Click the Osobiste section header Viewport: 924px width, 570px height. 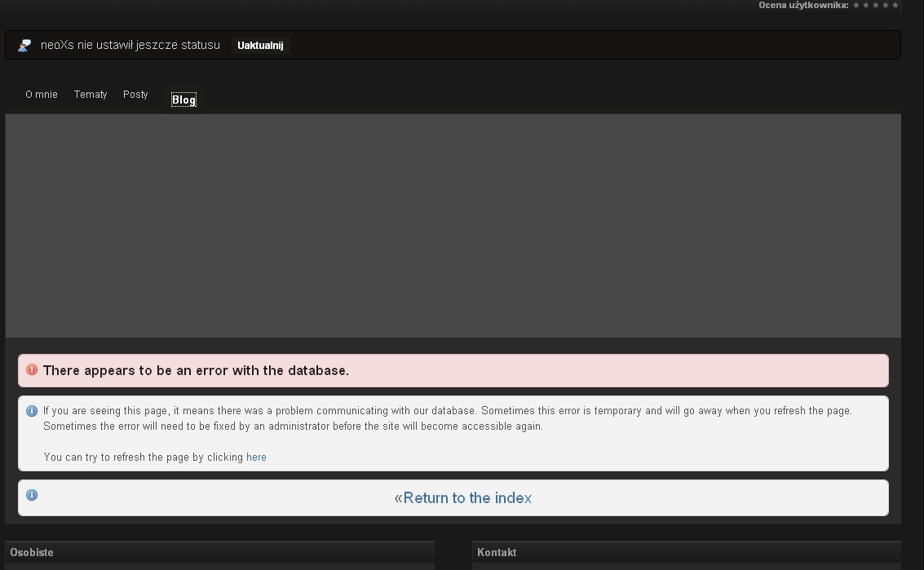click(x=32, y=552)
